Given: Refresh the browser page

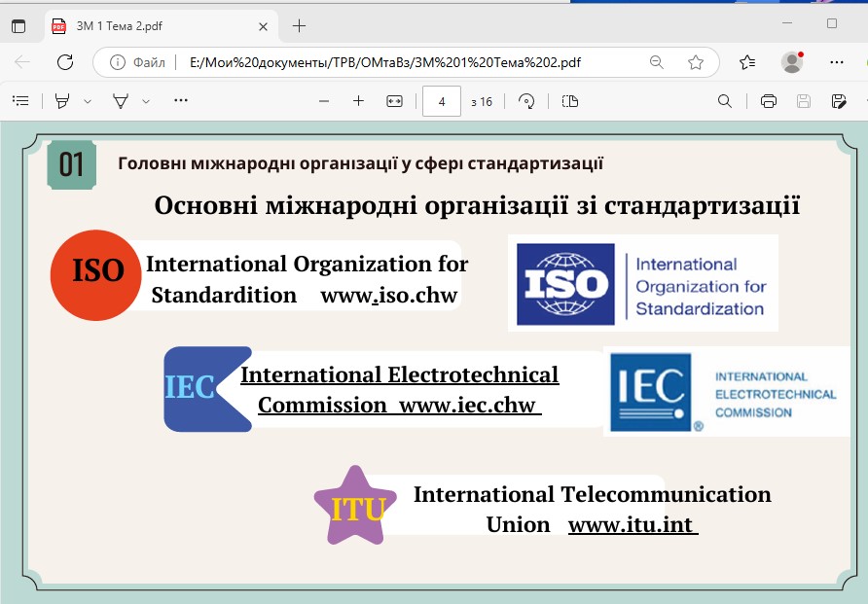Looking at the screenshot, I should (x=65, y=62).
